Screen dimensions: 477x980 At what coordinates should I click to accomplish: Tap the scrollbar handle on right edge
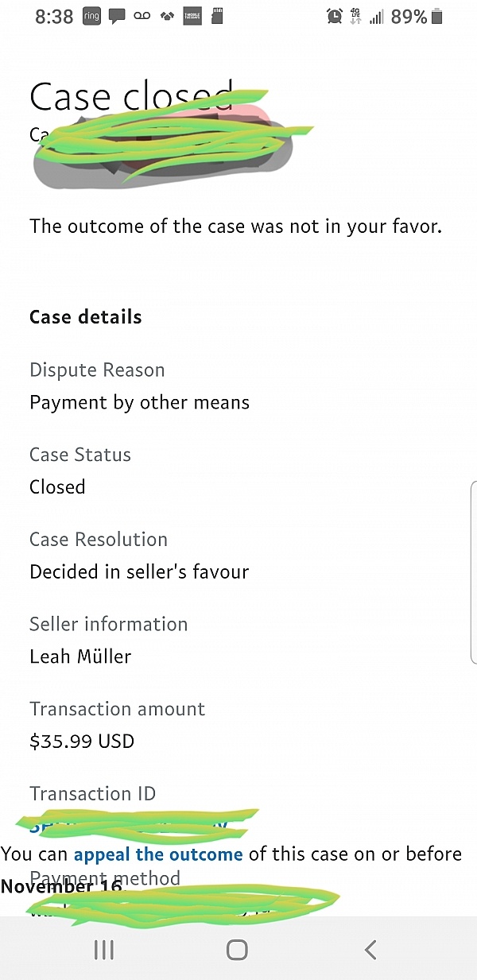[474, 572]
